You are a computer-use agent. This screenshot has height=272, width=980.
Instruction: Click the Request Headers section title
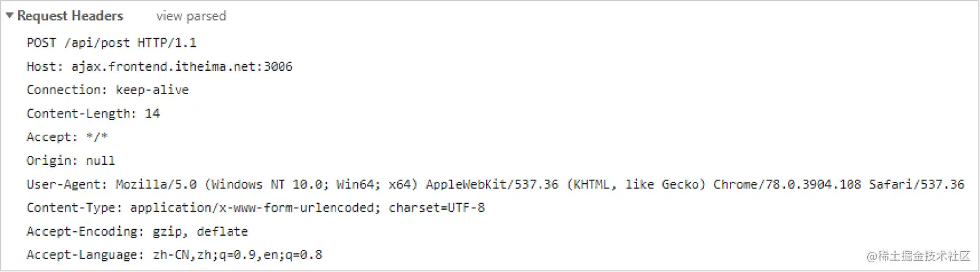[70, 16]
